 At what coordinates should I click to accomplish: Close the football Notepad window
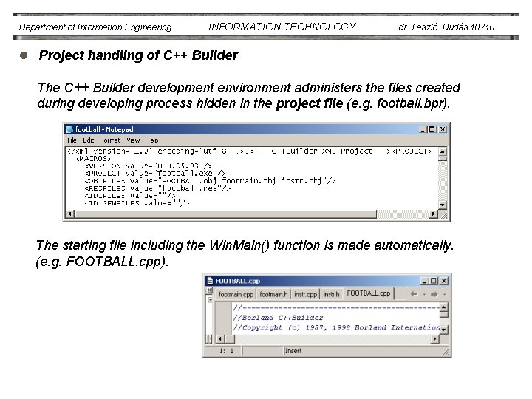pyautogui.click(x=443, y=129)
